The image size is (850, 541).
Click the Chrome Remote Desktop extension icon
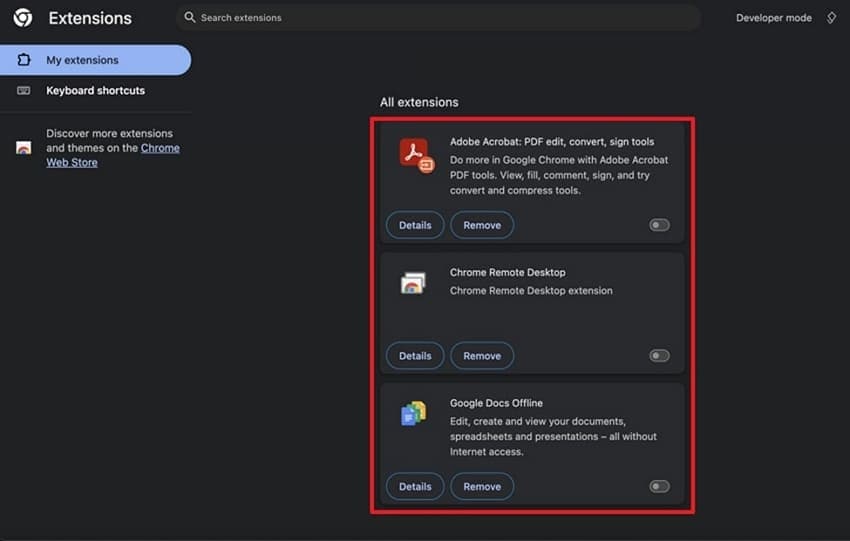(x=413, y=283)
